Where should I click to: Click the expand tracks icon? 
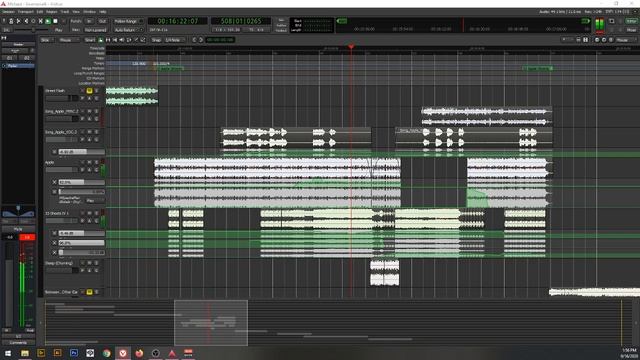point(585,40)
